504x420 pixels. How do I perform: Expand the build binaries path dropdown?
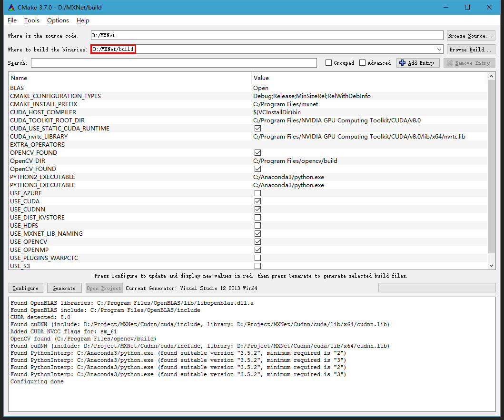click(439, 49)
